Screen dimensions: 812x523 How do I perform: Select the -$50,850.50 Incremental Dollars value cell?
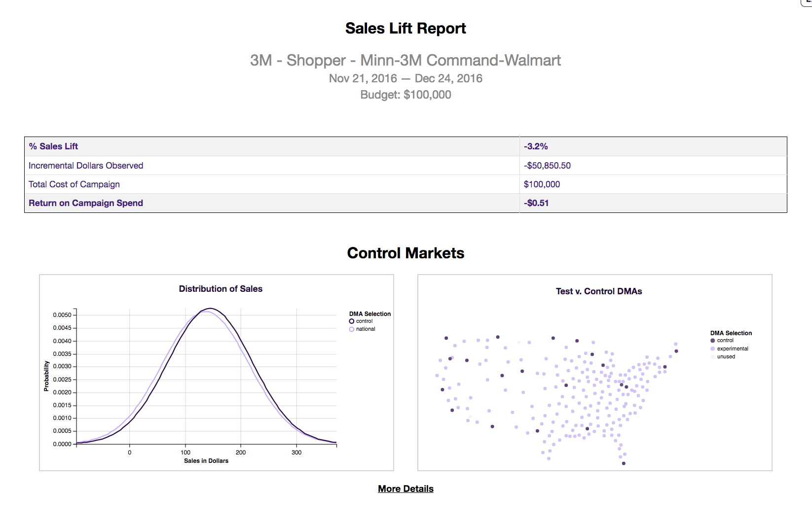point(547,165)
